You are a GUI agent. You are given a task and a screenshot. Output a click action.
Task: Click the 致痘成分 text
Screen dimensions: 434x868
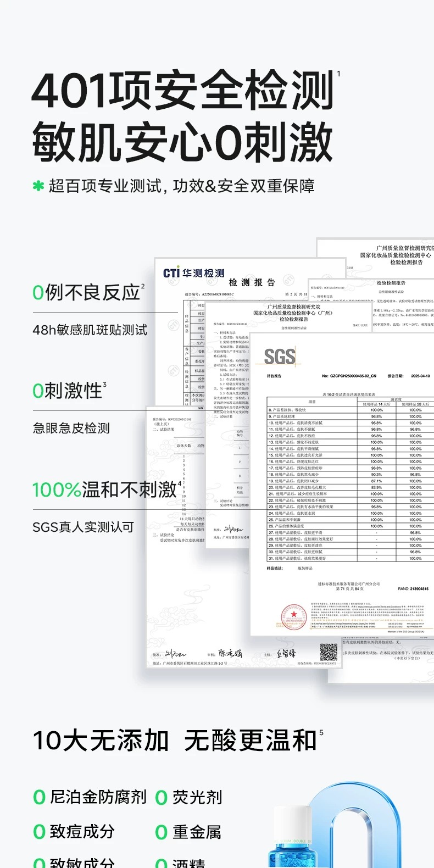pyautogui.click(x=82, y=832)
